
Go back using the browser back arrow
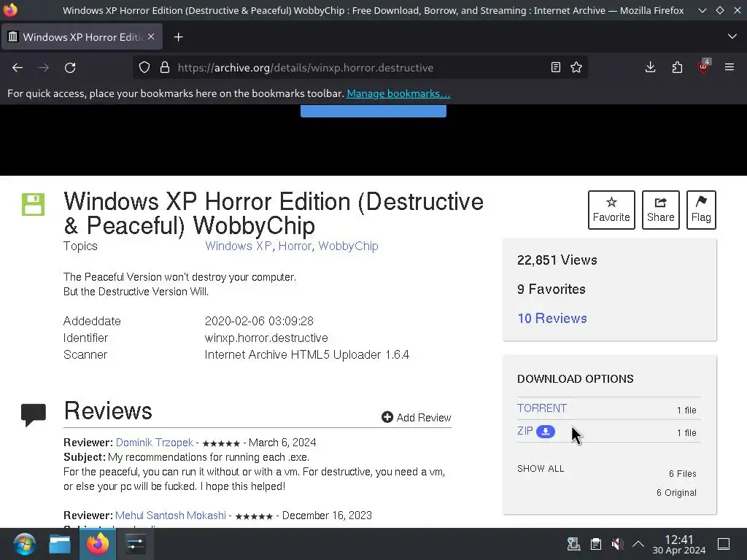(18, 68)
